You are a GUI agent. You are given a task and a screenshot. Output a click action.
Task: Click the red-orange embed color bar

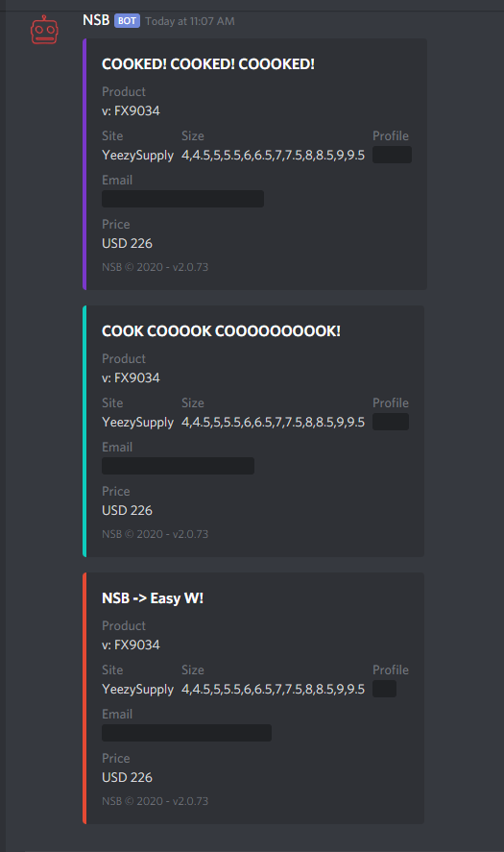84,698
